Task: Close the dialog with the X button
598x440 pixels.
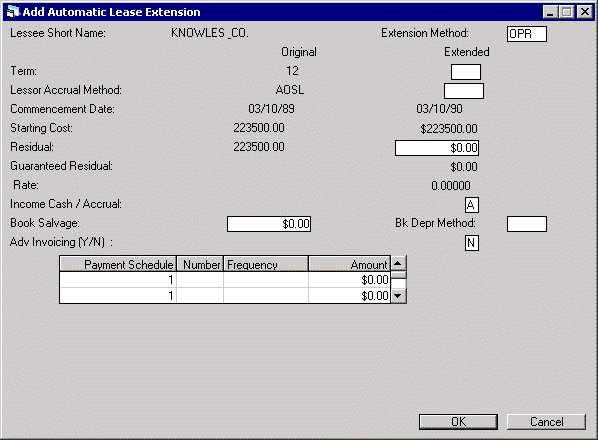Action: (585, 12)
